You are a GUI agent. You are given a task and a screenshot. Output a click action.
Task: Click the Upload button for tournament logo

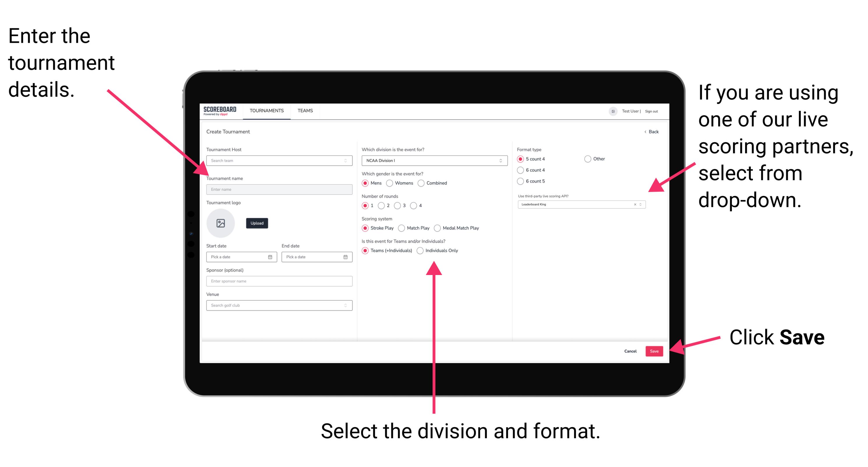(256, 223)
